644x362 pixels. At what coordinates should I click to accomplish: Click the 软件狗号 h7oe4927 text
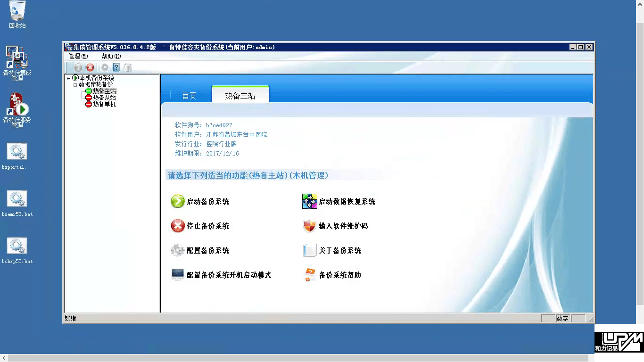point(204,125)
